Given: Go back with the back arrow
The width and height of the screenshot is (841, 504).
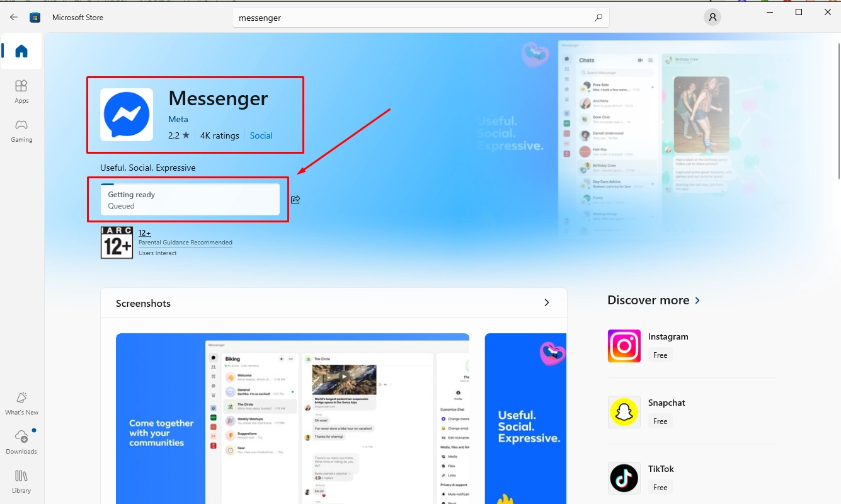Looking at the screenshot, I should click(14, 18).
